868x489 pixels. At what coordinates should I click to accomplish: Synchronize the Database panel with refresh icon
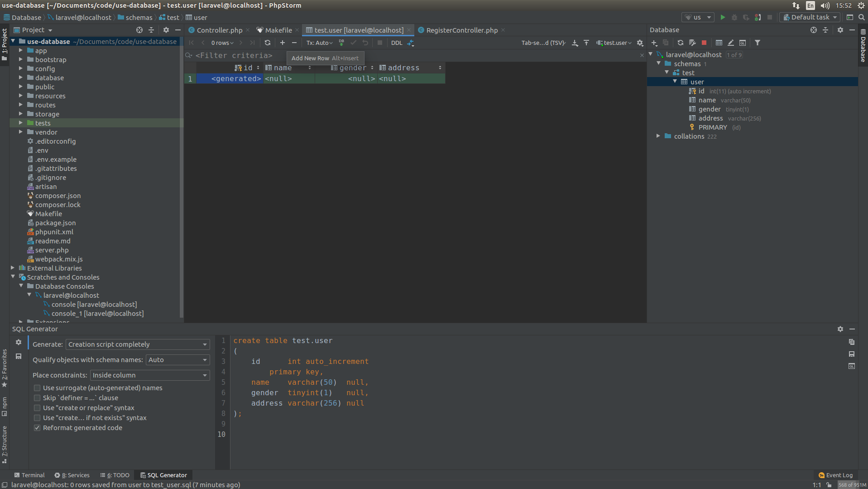click(x=680, y=43)
